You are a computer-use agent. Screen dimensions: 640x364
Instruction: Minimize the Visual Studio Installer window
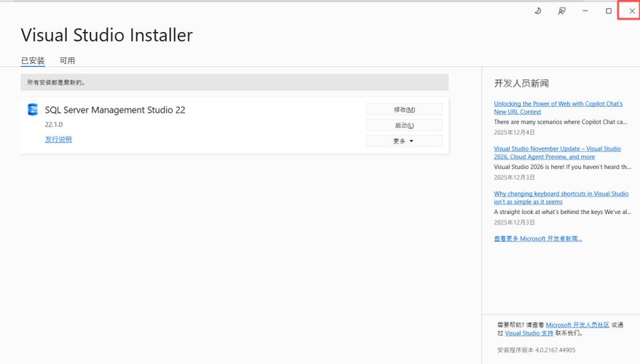(x=585, y=11)
